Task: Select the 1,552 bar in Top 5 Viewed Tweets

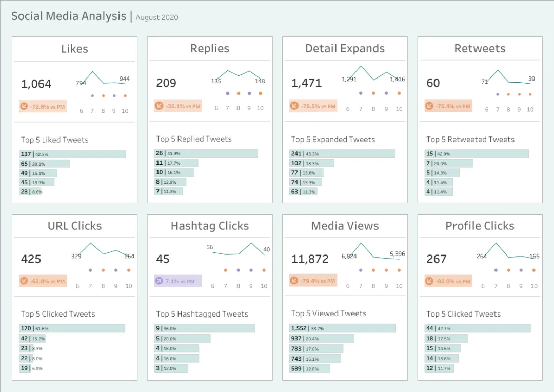Action: 343,328
